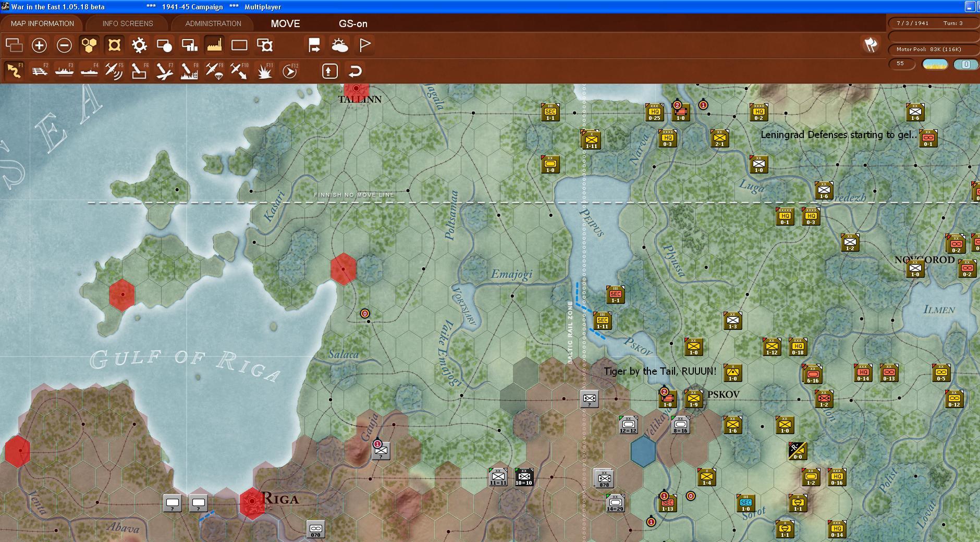Open the ADMINISTRATION tab
Viewport: 980px width, 542px height.
(x=213, y=23)
